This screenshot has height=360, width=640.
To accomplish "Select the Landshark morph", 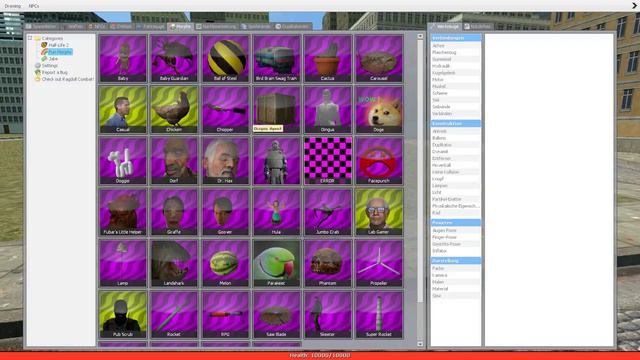I will tap(174, 264).
